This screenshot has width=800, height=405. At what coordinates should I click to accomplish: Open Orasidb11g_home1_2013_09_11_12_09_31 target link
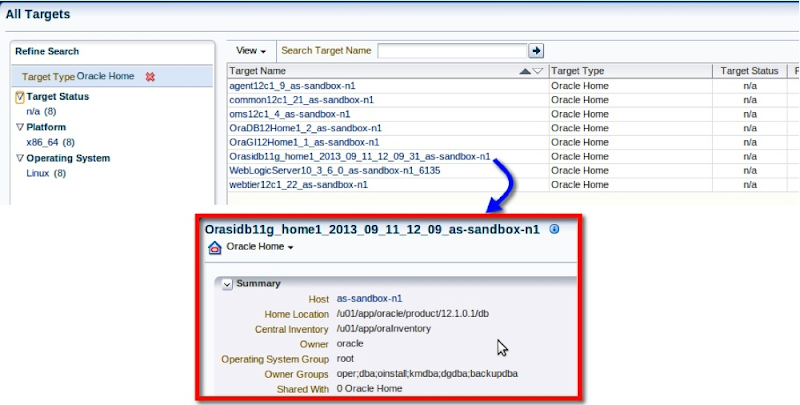[x=360, y=157]
